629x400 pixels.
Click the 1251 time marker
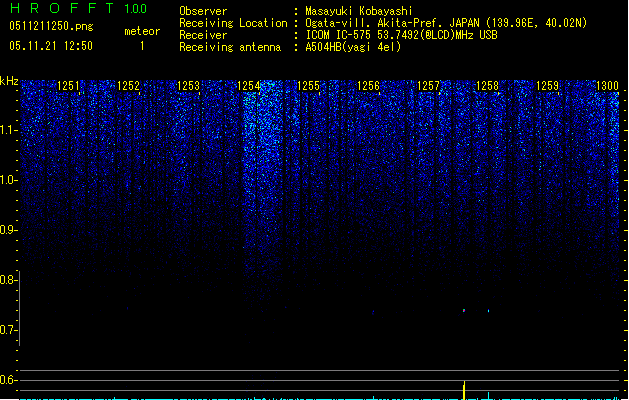(69, 85)
